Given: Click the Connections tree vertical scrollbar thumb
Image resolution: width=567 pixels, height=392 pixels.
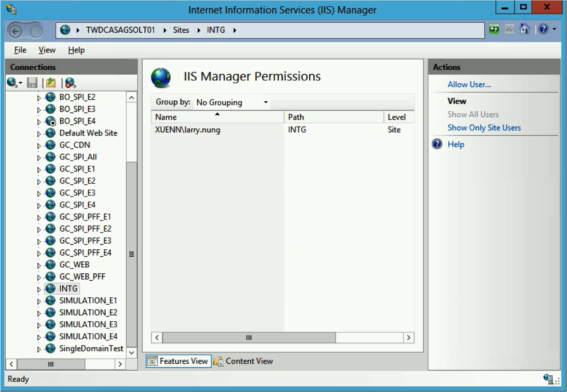Looking at the screenshot, I should pos(132,254).
